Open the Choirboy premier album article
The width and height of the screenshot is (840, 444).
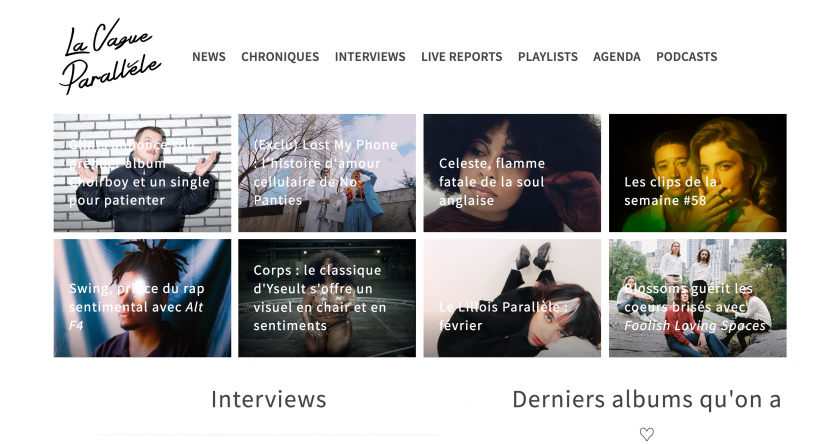[142, 172]
